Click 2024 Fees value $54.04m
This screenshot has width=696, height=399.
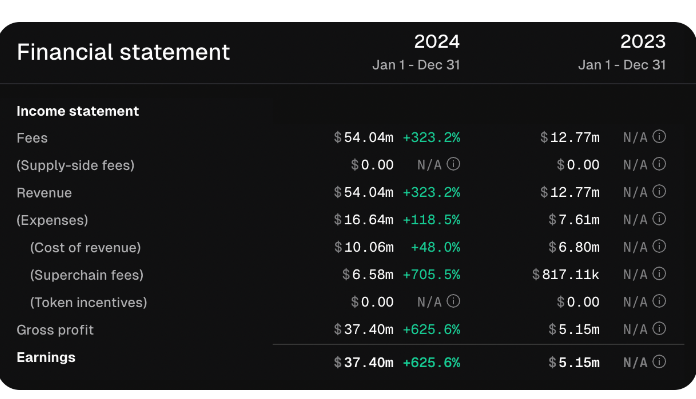(x=364, y=138)
